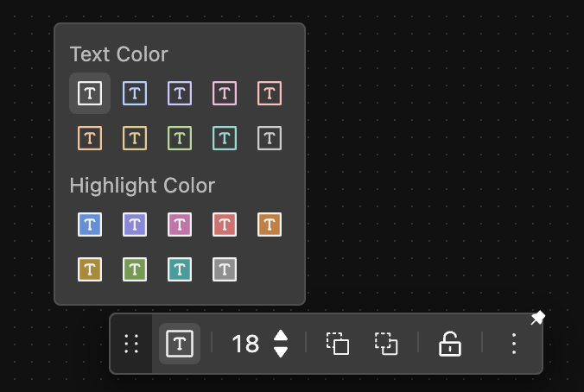Image resolution: width=584 pixels, height=392 pixels.
Task: Toggle the text color picker button
Action: pyautogui.click(x=180, y=344)
